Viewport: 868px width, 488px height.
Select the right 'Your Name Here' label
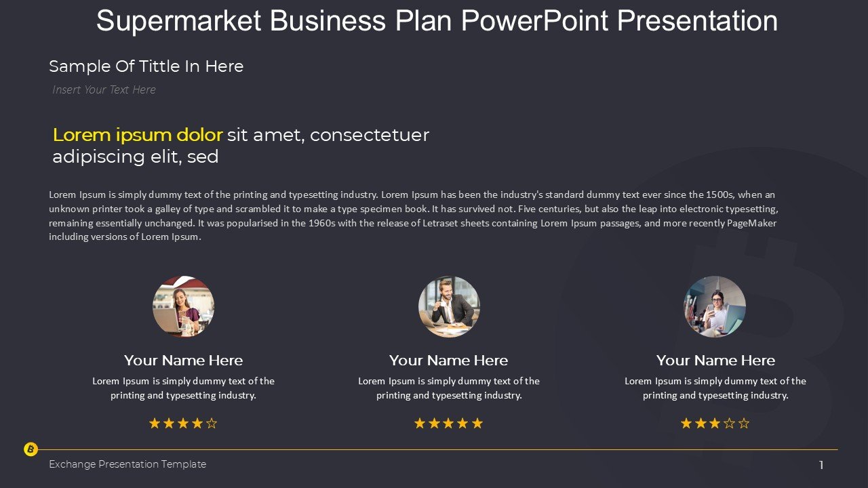pyautogui.click(x=715, y=361)
